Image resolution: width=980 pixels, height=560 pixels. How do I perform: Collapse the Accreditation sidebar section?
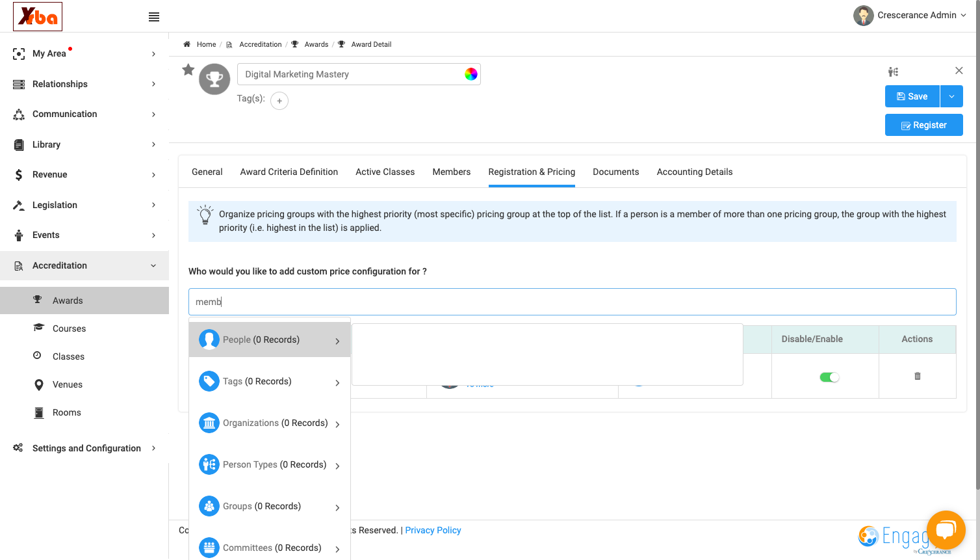[x=84, y=265]
